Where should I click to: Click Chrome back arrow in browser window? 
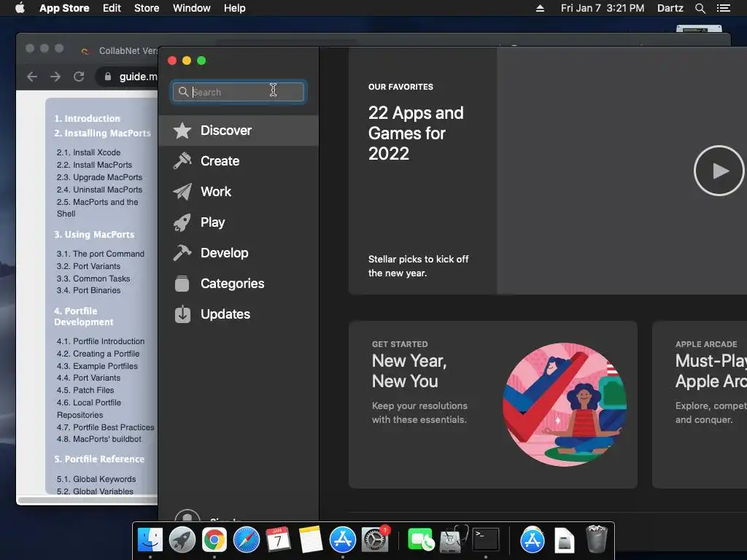[32, 77]
